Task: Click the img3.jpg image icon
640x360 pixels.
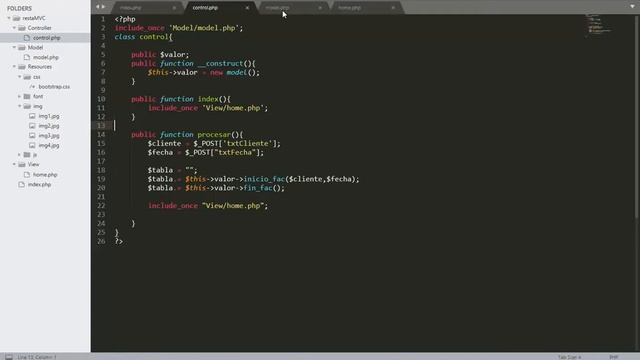Action: click(32, 136)
